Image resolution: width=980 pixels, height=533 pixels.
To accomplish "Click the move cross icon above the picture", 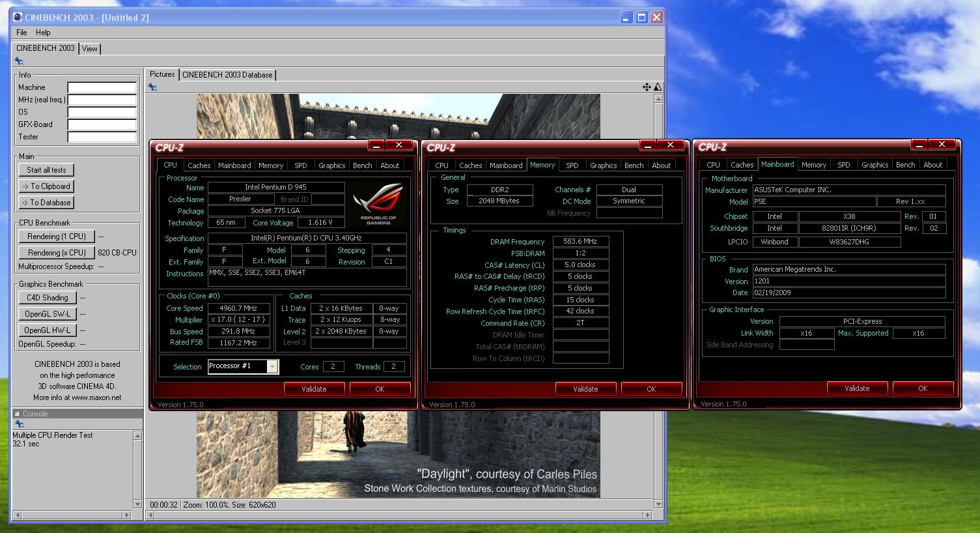I will (647, 87).
